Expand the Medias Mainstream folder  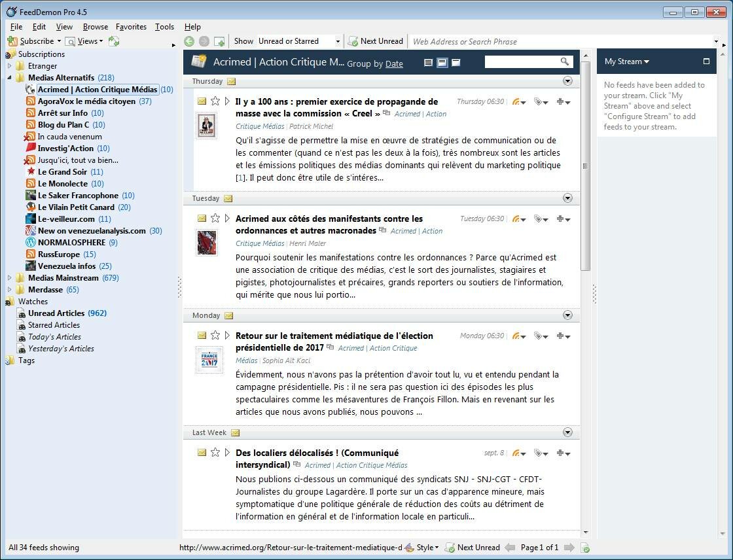(9, 277)
